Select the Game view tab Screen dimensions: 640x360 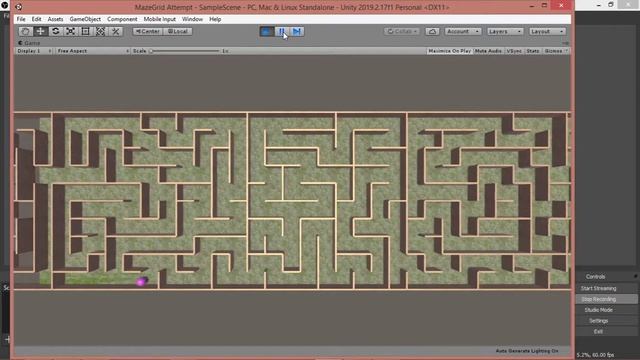(x=29, y=43)
